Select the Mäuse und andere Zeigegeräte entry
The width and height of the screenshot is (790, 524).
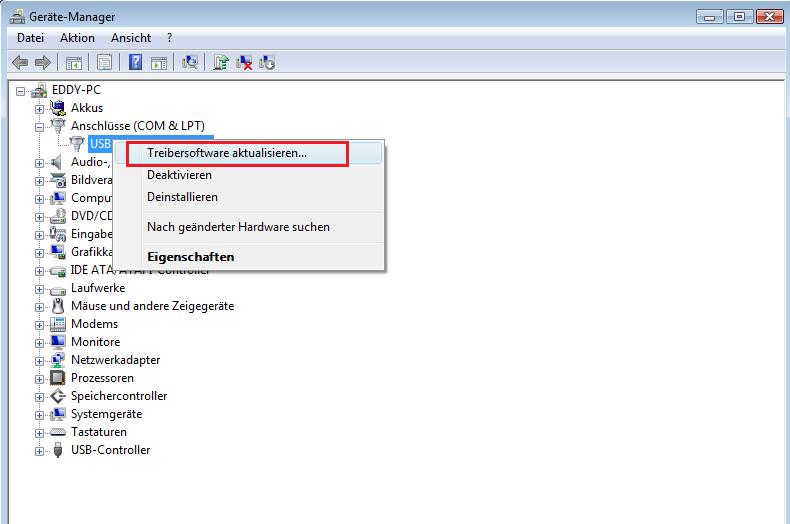[152, 306]
